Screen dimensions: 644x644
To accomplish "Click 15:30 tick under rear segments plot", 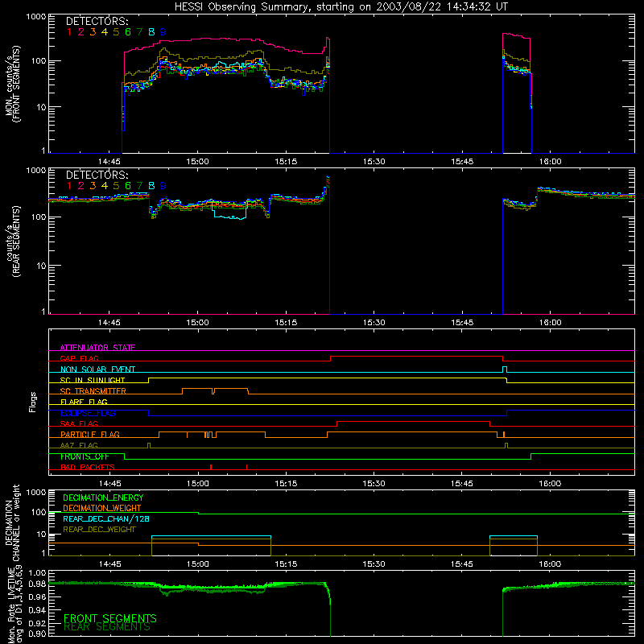I will (x=374, y=323).
